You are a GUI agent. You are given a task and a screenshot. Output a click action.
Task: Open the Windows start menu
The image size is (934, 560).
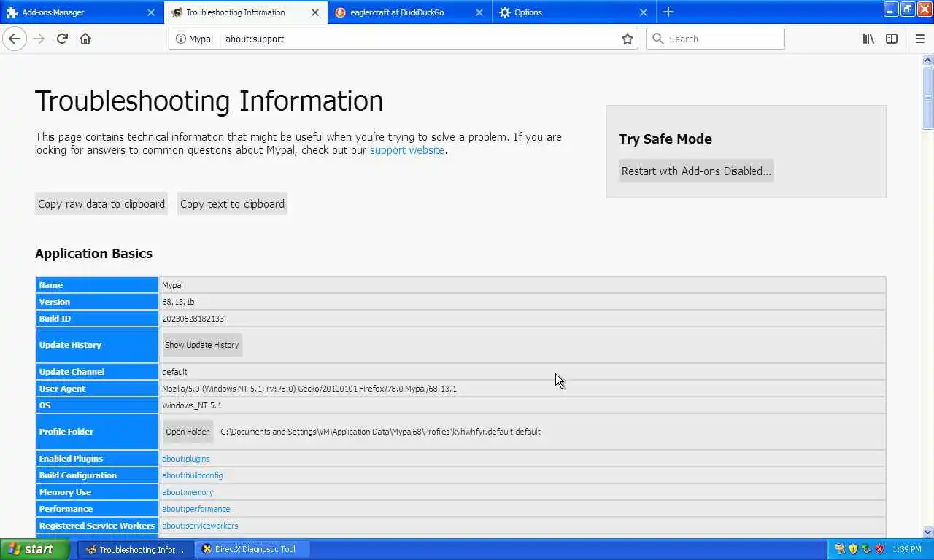pyautogui.click(x=35, y=549)
